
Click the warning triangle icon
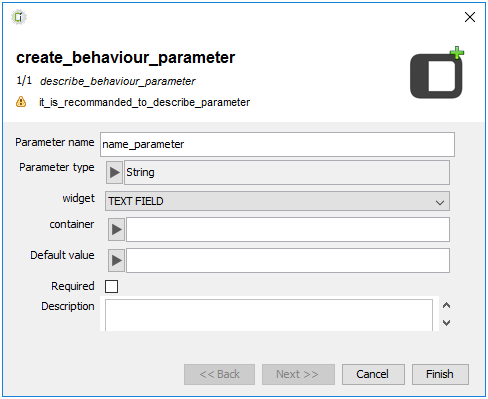point(21,102)
